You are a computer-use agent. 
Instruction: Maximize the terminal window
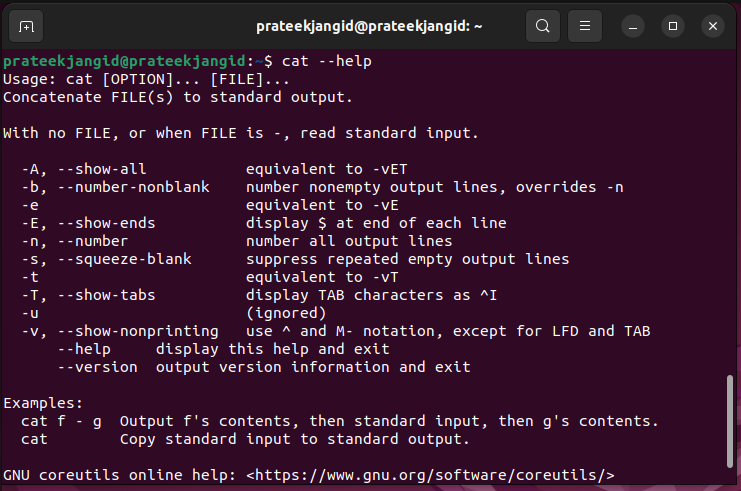673,26
